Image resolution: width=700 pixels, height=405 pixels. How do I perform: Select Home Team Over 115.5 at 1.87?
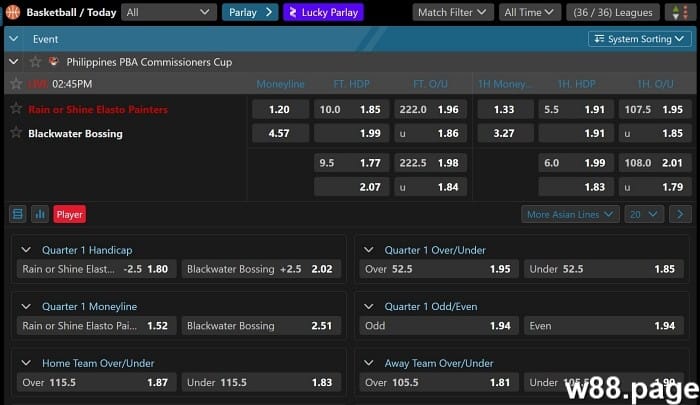96,382
